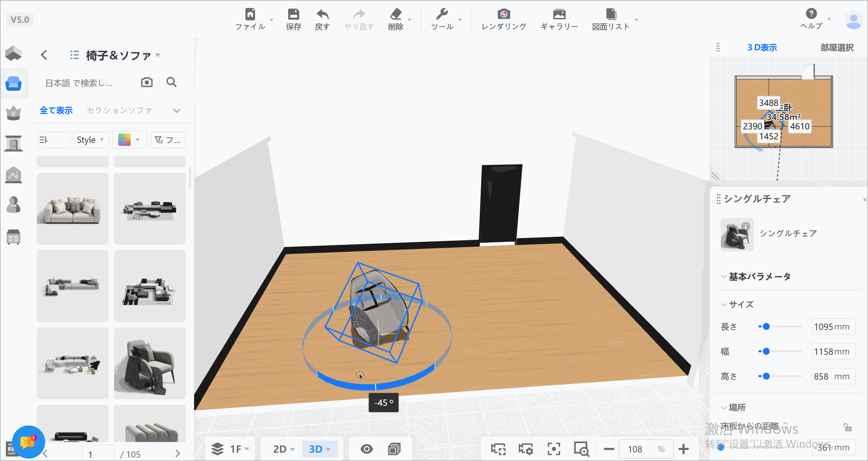Select the 削除 eraser tool
Screen dimensions: 868x461
396,14
